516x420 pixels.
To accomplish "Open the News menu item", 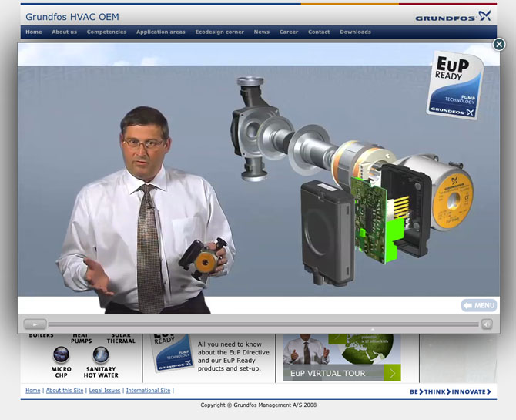I will click(262, 32).
